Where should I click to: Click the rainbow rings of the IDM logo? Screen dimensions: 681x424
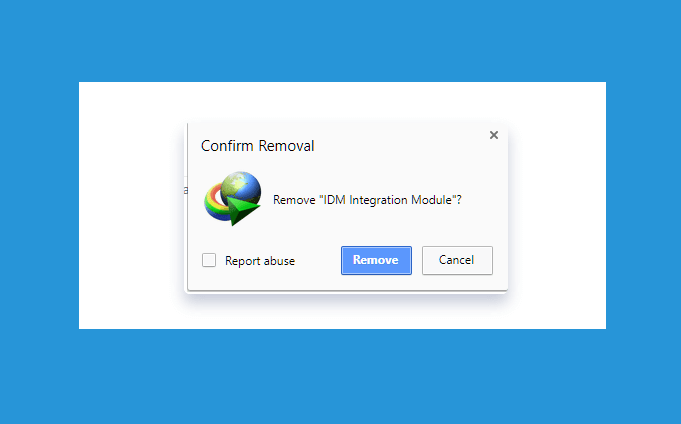(215, 203)
